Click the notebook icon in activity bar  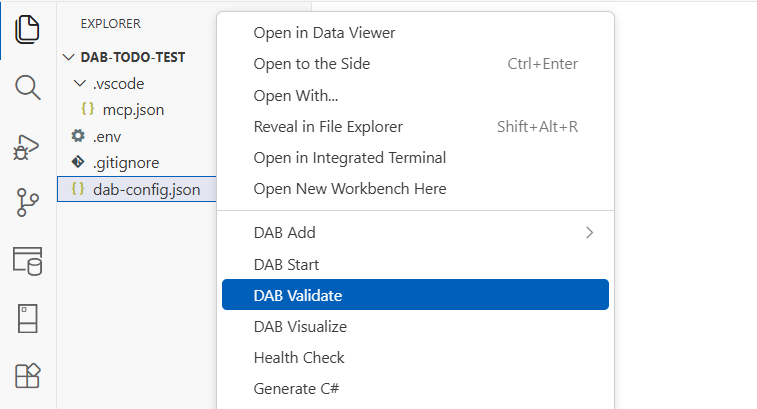27,319
